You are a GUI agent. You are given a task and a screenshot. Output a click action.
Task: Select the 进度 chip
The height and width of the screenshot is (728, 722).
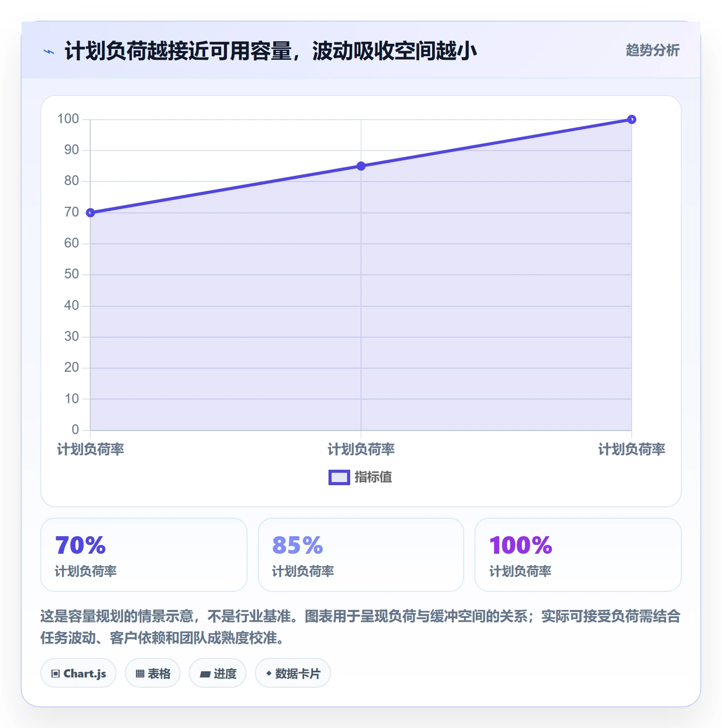pyautogui.click(x=218, y=673)
